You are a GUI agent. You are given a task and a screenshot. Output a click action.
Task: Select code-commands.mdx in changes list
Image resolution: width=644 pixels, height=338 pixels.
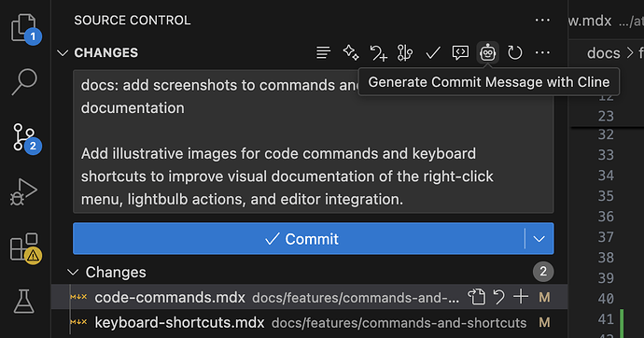(309, 297)
